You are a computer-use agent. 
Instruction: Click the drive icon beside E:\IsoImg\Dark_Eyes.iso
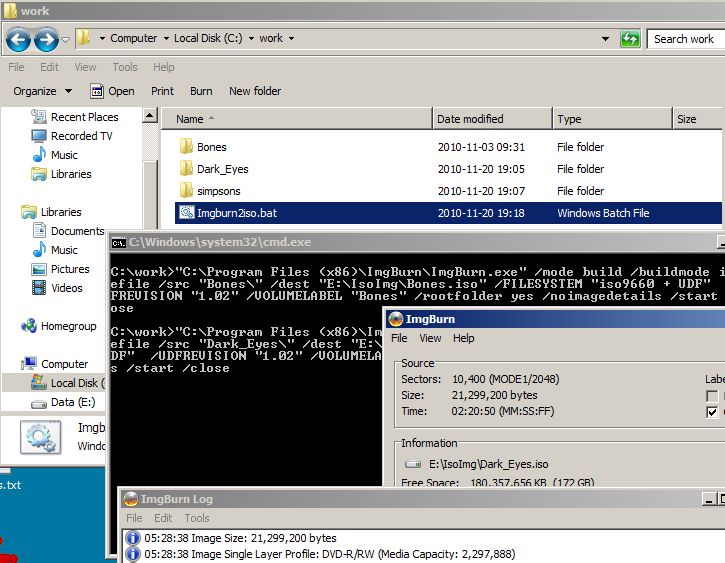(413, 464)
